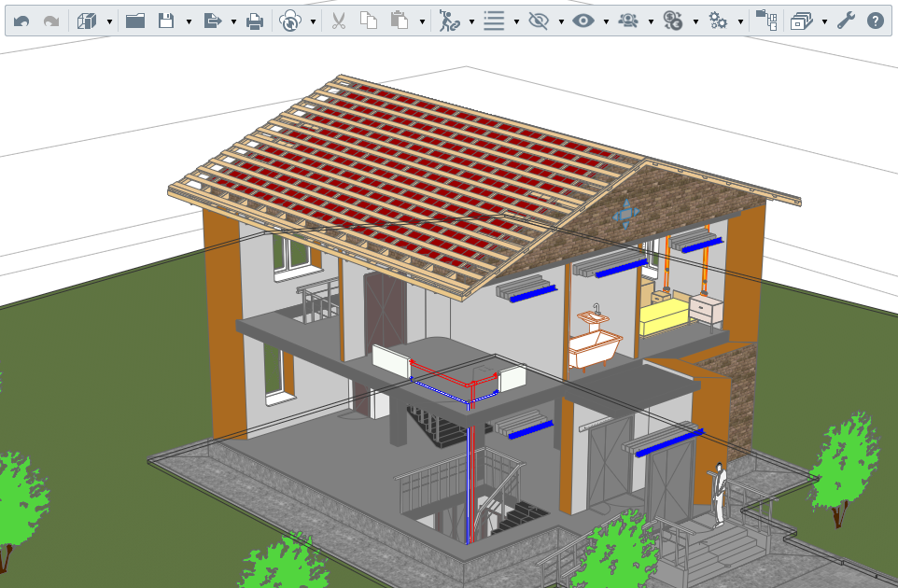The image size is (898, 588).
Task: Open the people group dropdown arrow
Action: pos(652,22)
